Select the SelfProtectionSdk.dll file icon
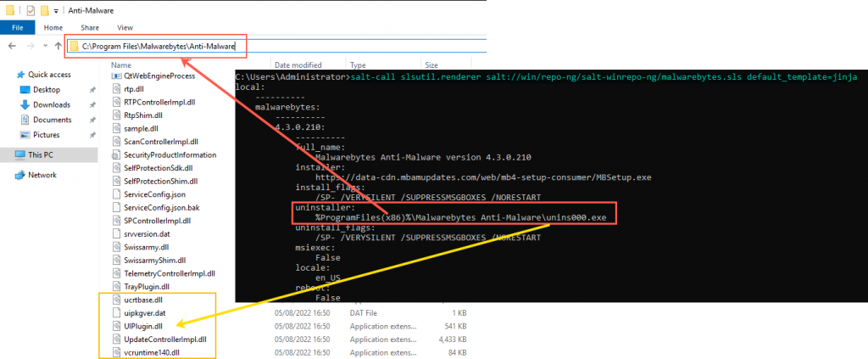This screenshot has width=868, height=359. tap(116, 168)
